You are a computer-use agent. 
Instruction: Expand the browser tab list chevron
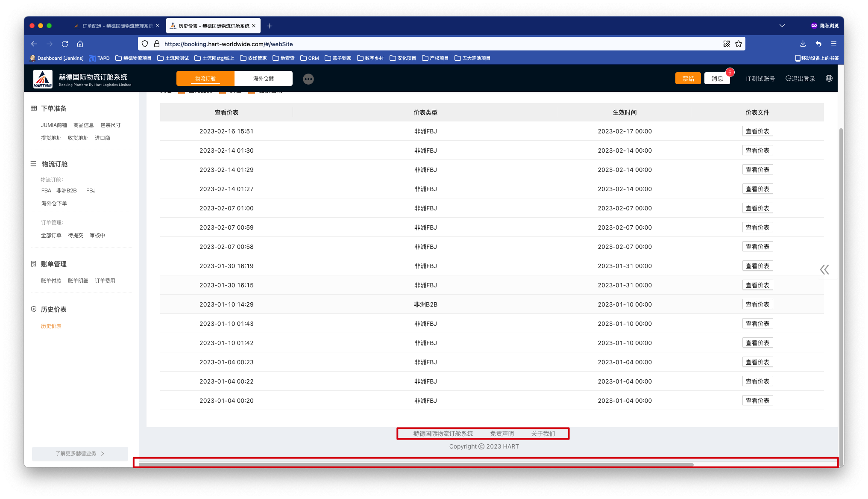tap(782, 26)
